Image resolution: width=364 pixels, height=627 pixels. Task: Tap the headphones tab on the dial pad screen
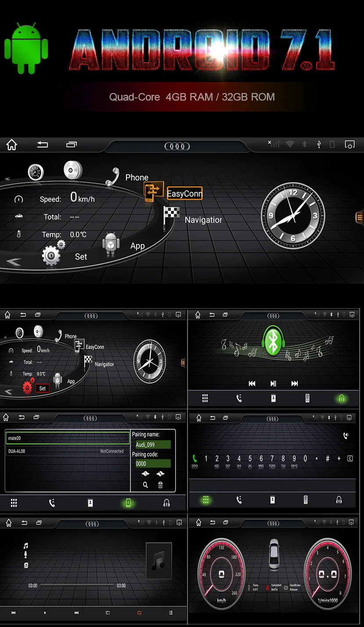pos(339,500)
